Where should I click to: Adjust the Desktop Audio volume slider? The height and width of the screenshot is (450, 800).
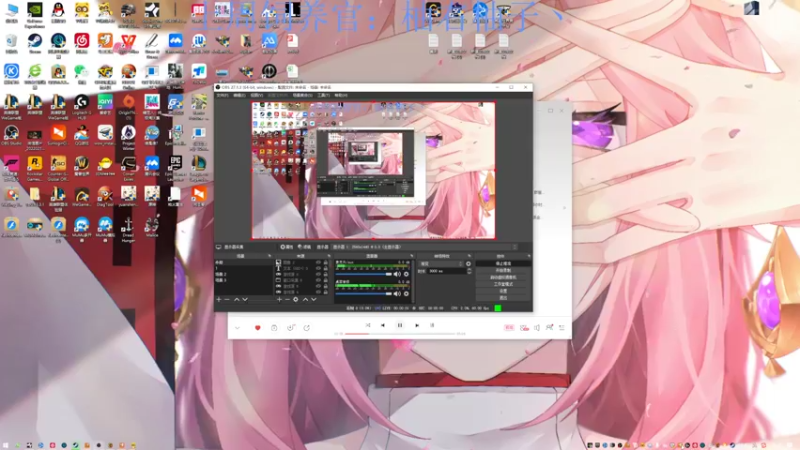pos(364,294)
